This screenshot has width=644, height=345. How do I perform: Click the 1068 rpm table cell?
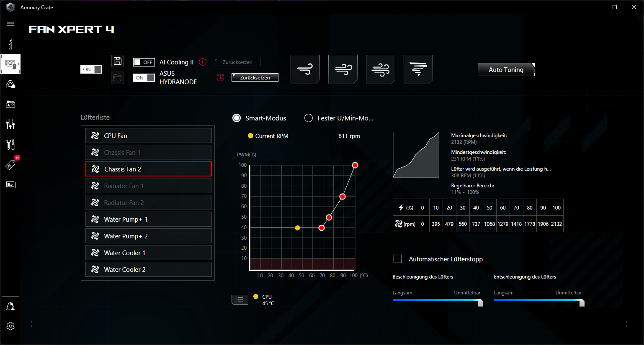[489, 224]
